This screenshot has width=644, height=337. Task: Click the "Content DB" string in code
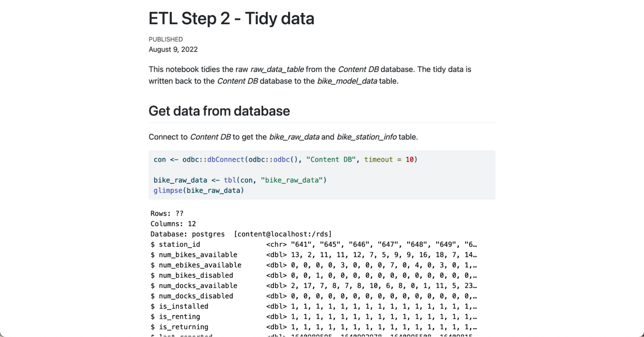(x=331, y=160)
